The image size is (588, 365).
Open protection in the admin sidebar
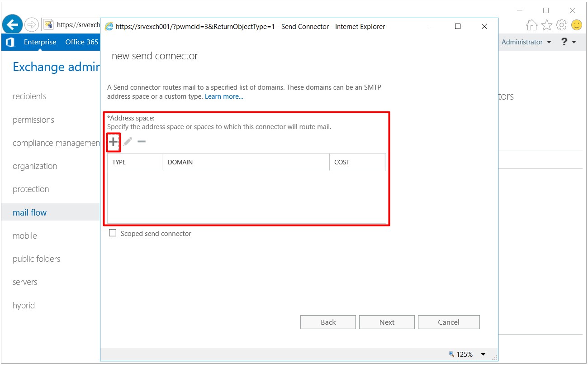[x=31, y=189]
